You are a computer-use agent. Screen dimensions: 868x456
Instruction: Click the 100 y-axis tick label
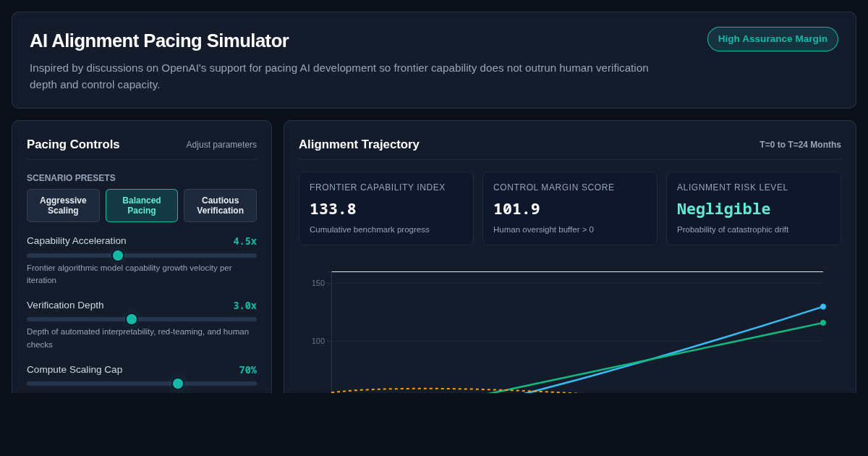[318, 341]
